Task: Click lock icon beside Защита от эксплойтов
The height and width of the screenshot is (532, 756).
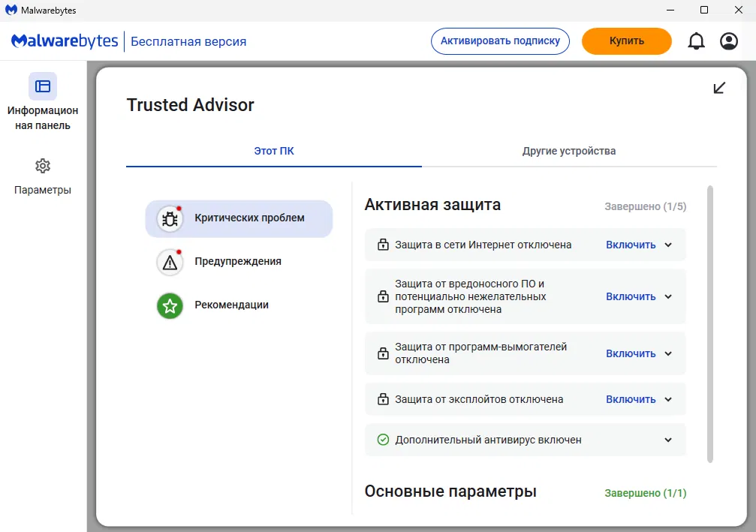Action: pos(383,399)
